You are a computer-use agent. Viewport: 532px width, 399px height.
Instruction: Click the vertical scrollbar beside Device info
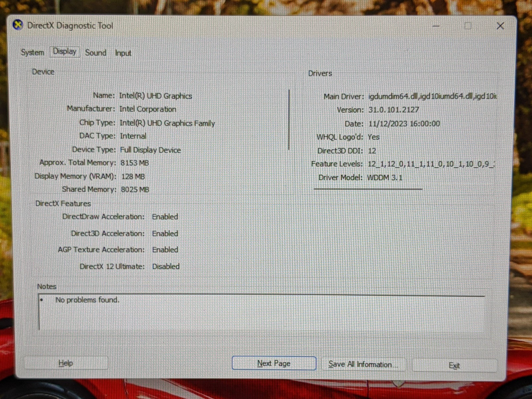(x=289, y=120)
